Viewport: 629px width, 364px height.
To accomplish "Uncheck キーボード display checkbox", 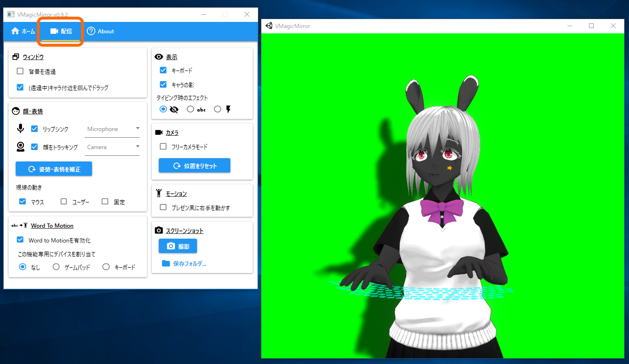I will pyautogui.click(x=163, y=70).
